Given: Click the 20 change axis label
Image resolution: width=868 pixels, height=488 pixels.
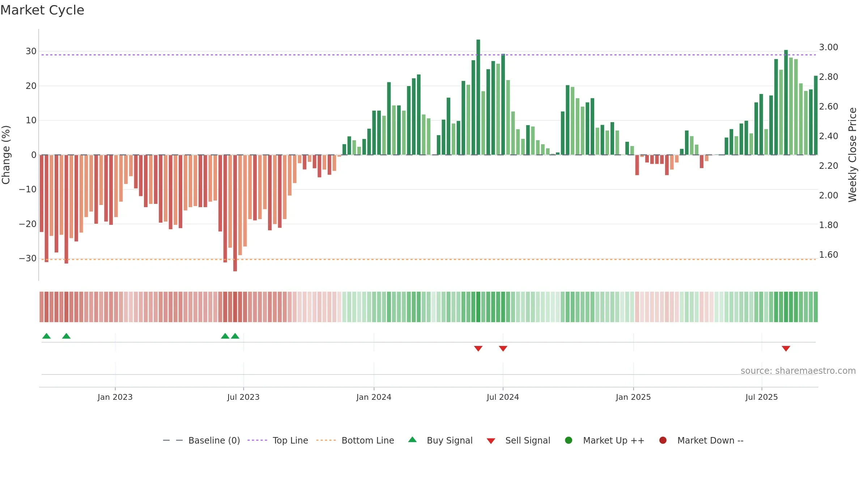Looking at the screenshot, I should [x=31, y=86].
